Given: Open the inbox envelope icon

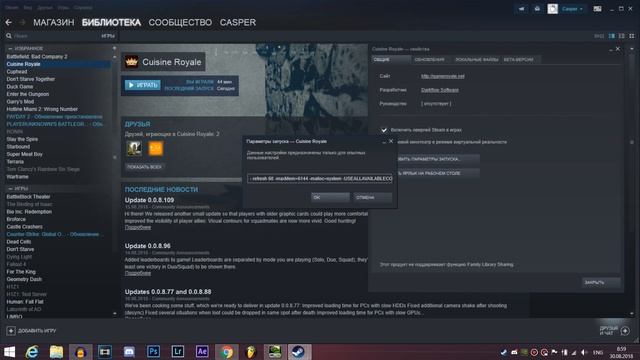Looking at the screenshot, I should pos(537,9).
